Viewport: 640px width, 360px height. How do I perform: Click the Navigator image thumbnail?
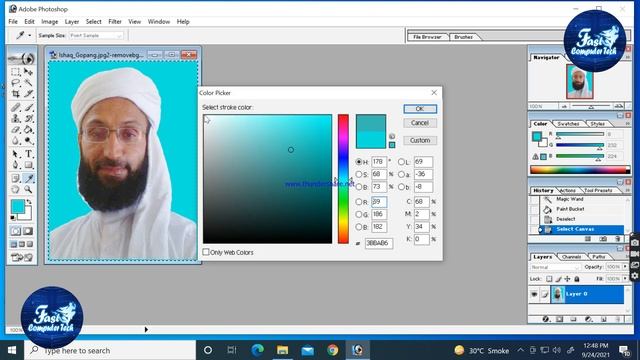[x=580, y=82]
